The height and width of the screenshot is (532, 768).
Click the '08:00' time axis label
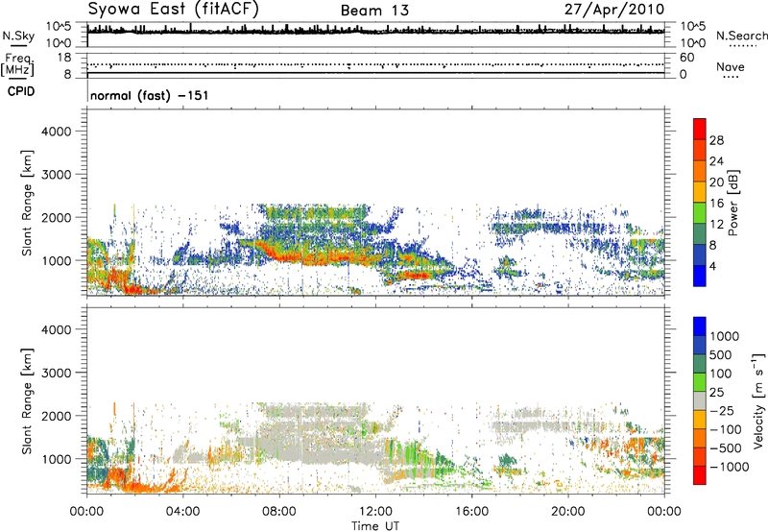(279, 512)
